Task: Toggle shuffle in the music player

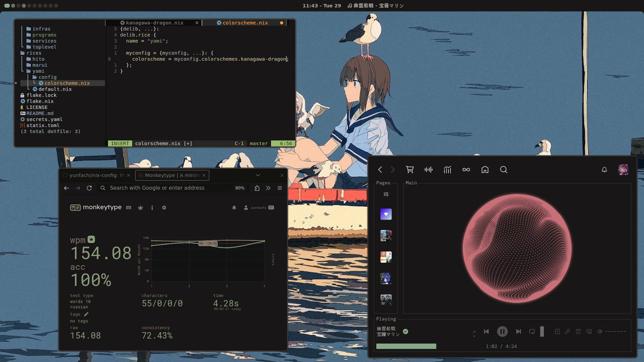Action: [x=474, y=332]
